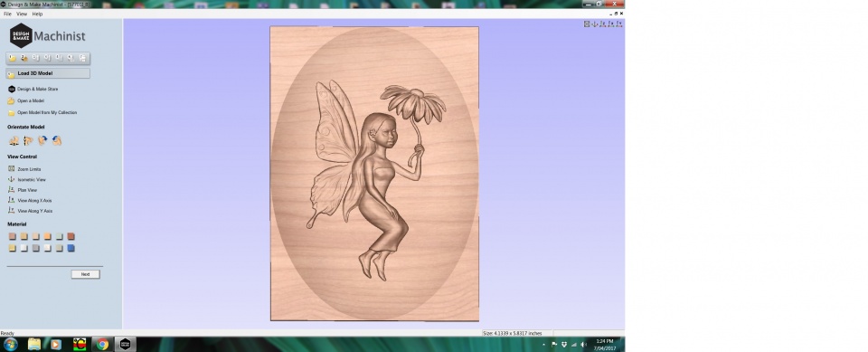Choose the blue material swatch

coord(71,248)
